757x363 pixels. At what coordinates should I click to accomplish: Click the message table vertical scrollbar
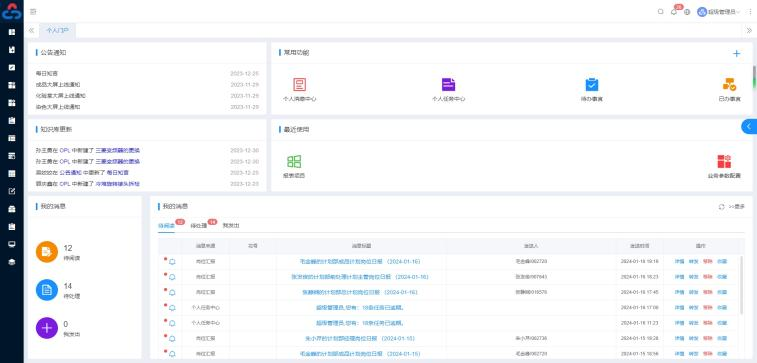coord(742,285)
